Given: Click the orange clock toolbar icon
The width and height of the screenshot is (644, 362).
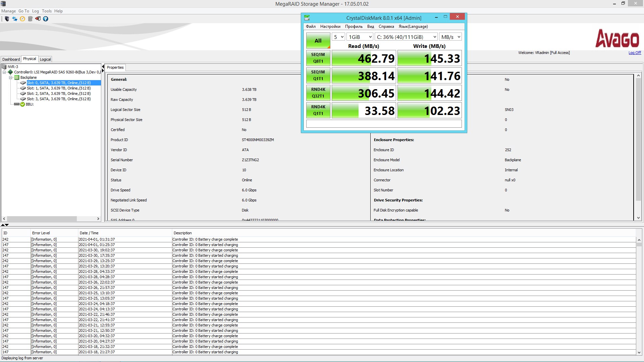Looking at the screenshot, I should coord(22,19).
